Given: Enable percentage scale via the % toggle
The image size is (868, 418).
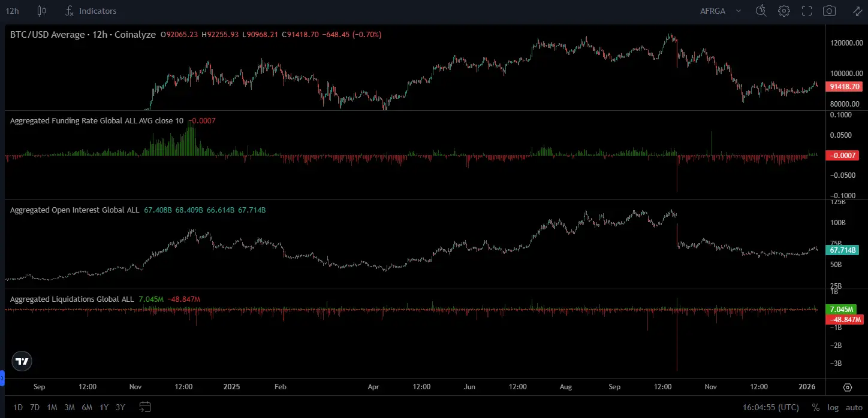Looking at the screenshot, I should click(816, 407).
